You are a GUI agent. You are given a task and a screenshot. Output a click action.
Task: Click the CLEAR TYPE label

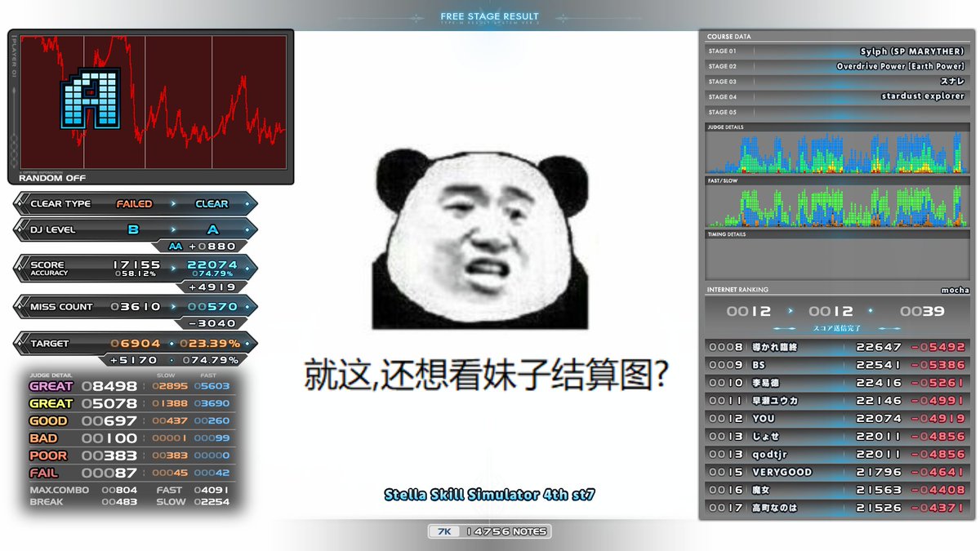pos(60,204)
